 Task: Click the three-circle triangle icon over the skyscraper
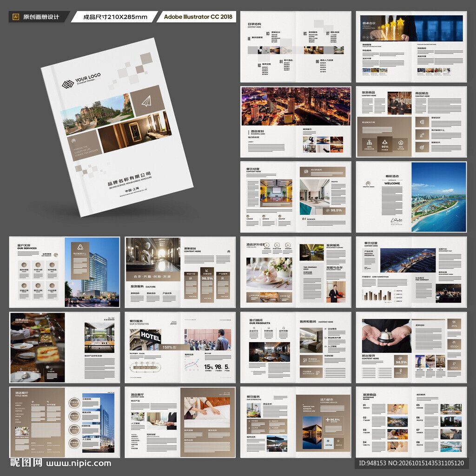[x=80, y=247]
